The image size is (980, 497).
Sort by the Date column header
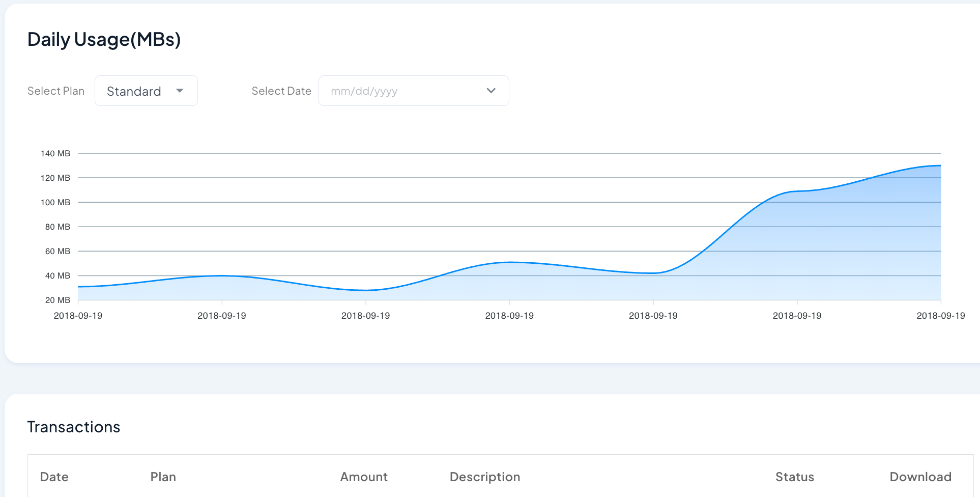pyautogui.click(x=54, y=477)
